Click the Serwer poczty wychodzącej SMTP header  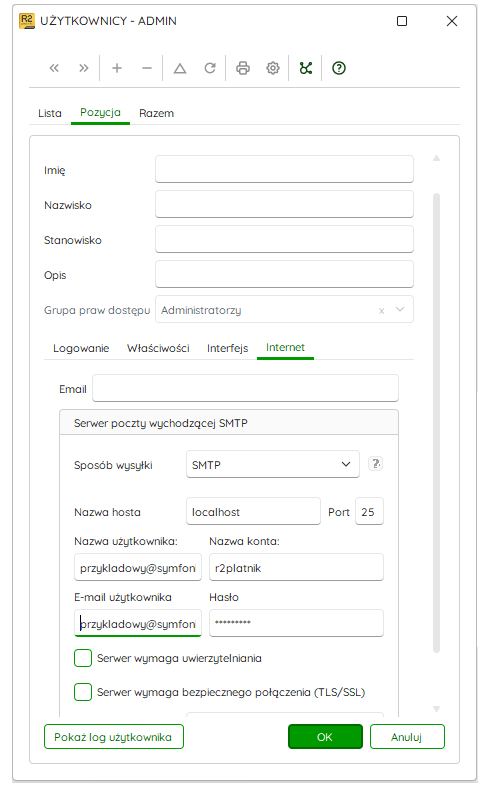click(x=229, y=423)
